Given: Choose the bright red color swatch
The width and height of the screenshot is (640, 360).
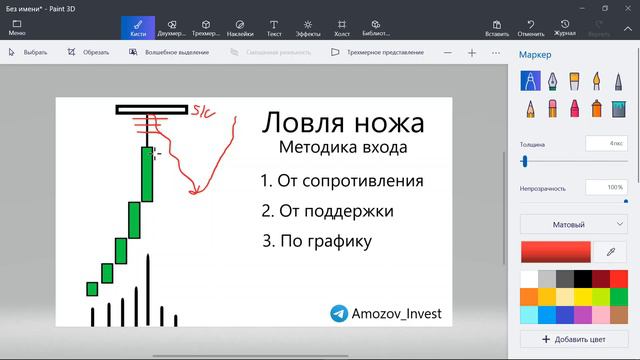Looking at the screenshot, I should click(619, 279).
